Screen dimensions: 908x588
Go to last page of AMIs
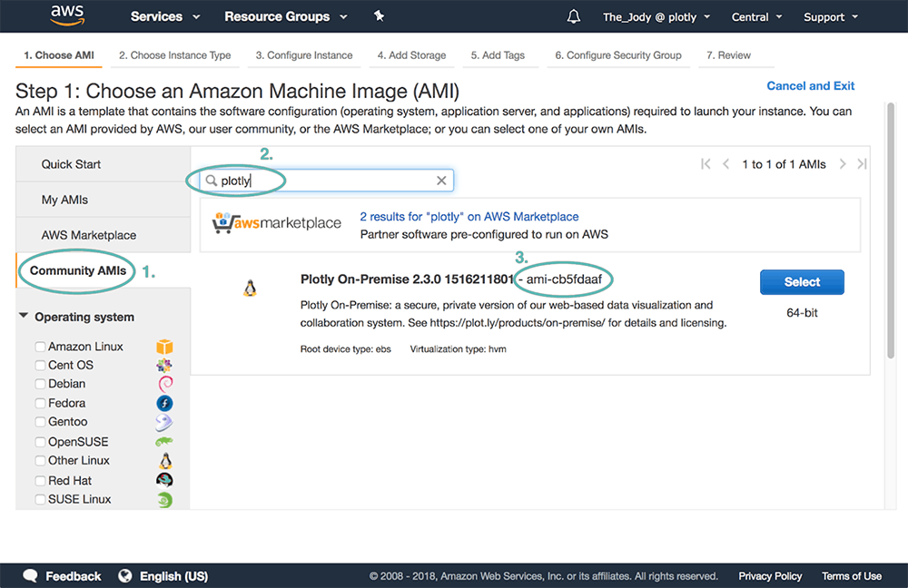pyautogui.click(x=863, y=163)
